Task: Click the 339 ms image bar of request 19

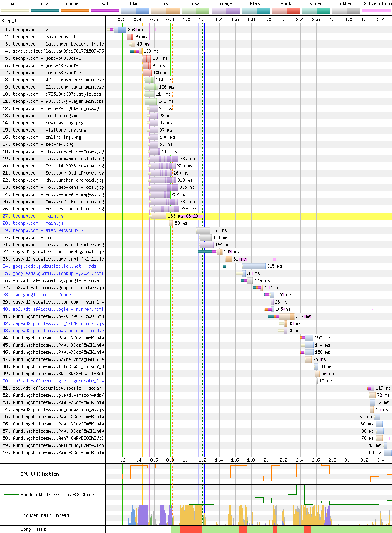Action: pos(164,159)
